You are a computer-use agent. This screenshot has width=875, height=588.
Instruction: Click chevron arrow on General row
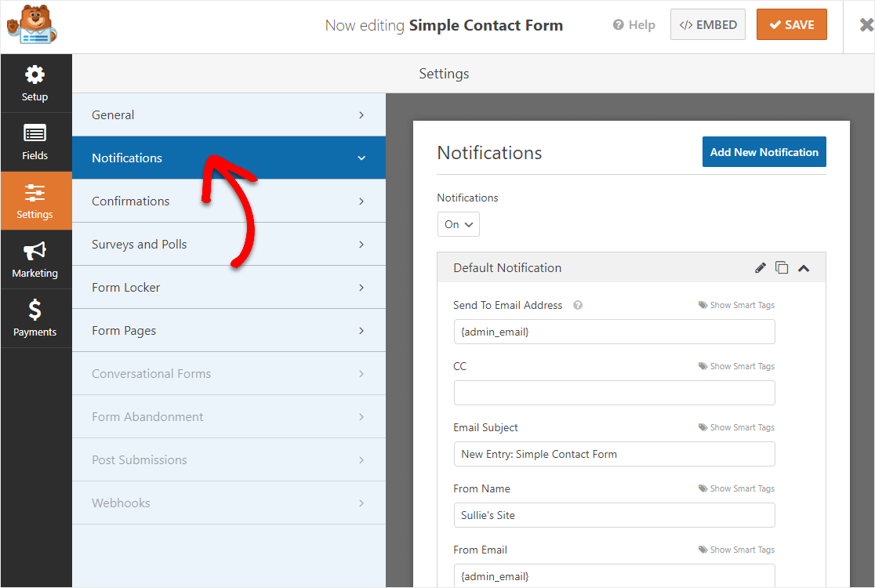[x=361, y=115]
